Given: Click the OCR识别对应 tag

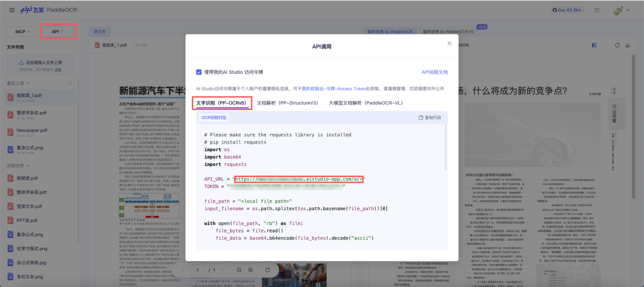Looking at the screenshot, I should click(213, 118).
